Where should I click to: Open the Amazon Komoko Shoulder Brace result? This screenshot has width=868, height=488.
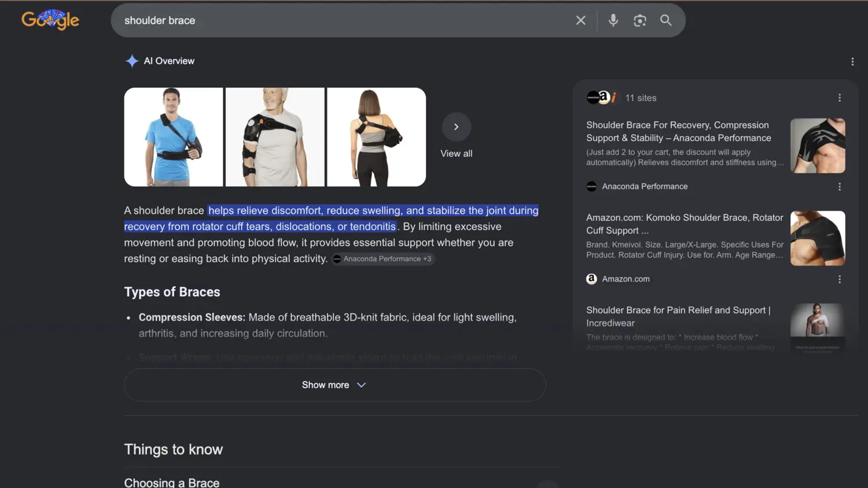point(685,224)
